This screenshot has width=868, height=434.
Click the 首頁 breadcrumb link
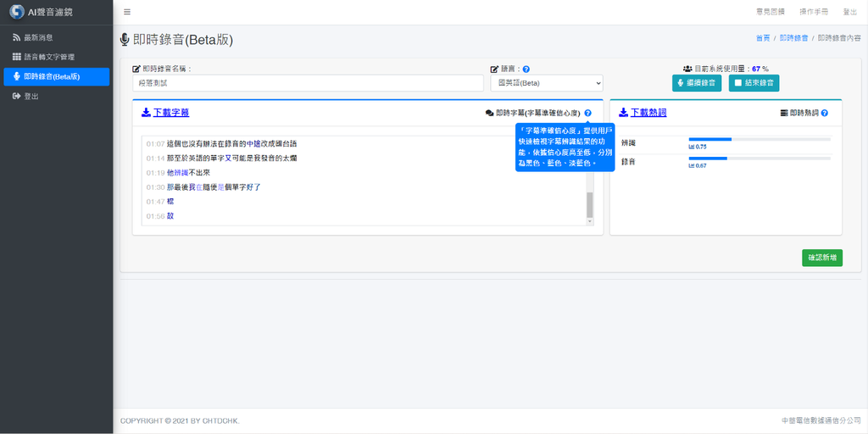click(x=763, y=38)
